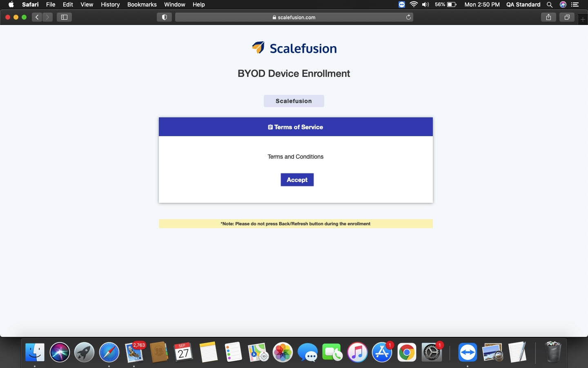The width and height of the screenshot is (588, 368).
Task: Open Notification Center list icon
Action: pos(575,4)
